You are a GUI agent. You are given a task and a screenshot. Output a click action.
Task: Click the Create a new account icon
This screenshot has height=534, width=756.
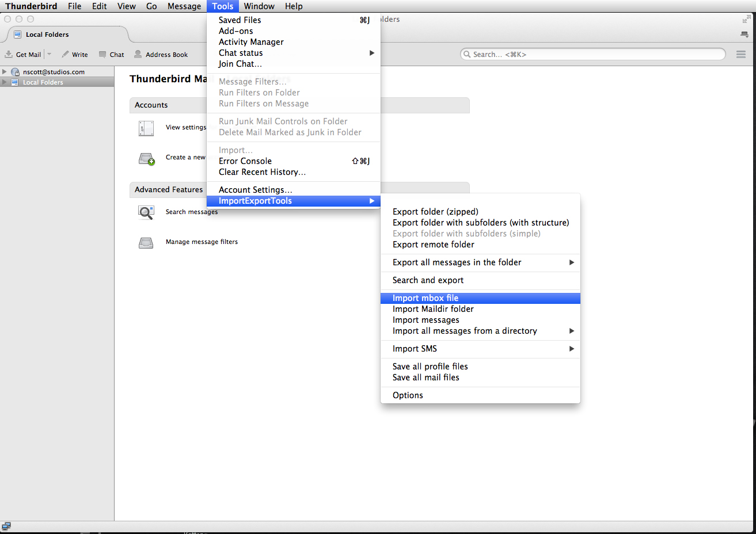[147, 159]
